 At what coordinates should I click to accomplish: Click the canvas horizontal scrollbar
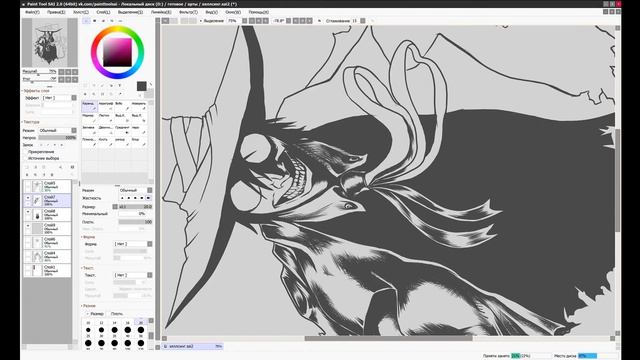tap(388, 338)
